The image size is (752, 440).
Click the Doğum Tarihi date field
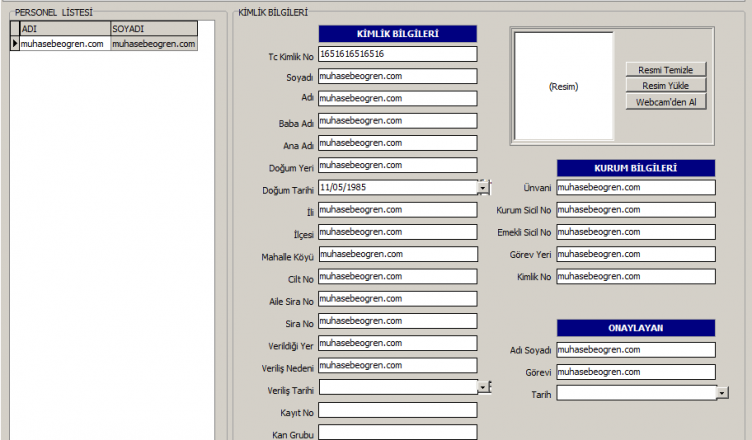pyautogui.click(x=398, y=187)
